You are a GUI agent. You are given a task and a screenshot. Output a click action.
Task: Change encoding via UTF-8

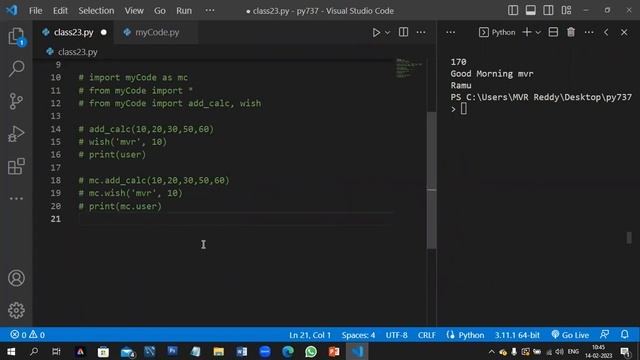coord(396,335)
